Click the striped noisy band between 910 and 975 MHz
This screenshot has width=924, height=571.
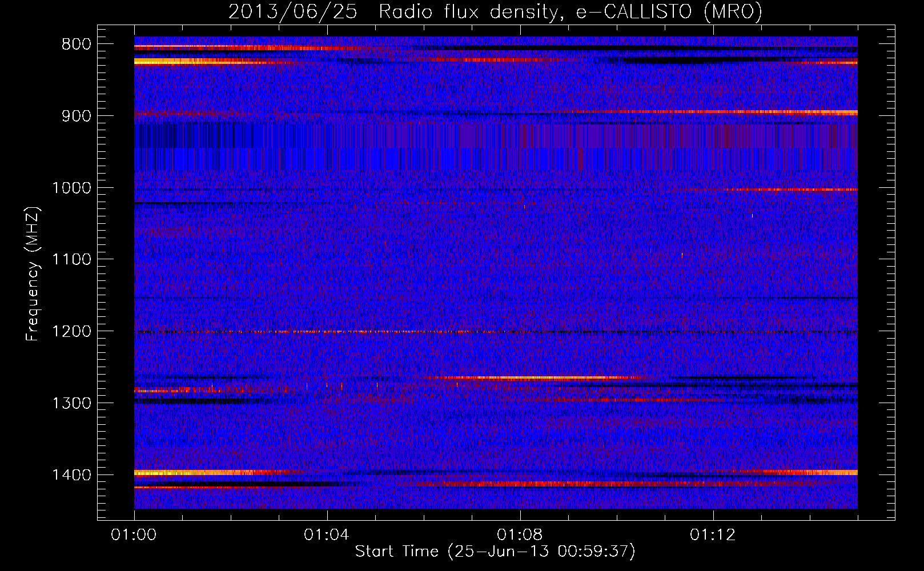(496, 147)
